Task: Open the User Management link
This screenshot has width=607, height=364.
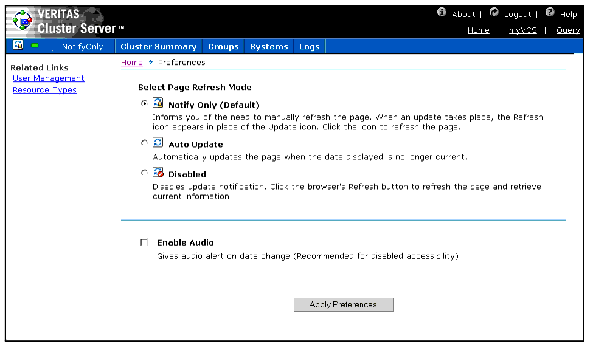Action: pyautogui.click(x=49, y=78)
